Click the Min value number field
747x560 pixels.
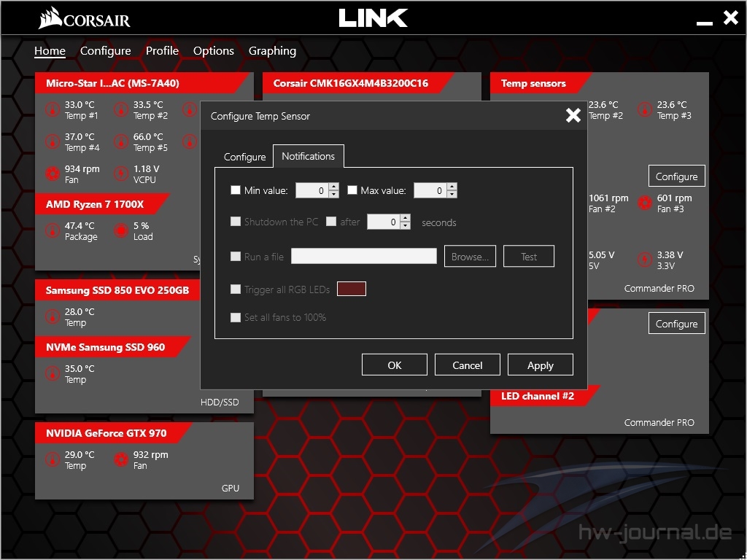[x=312, y=190]
